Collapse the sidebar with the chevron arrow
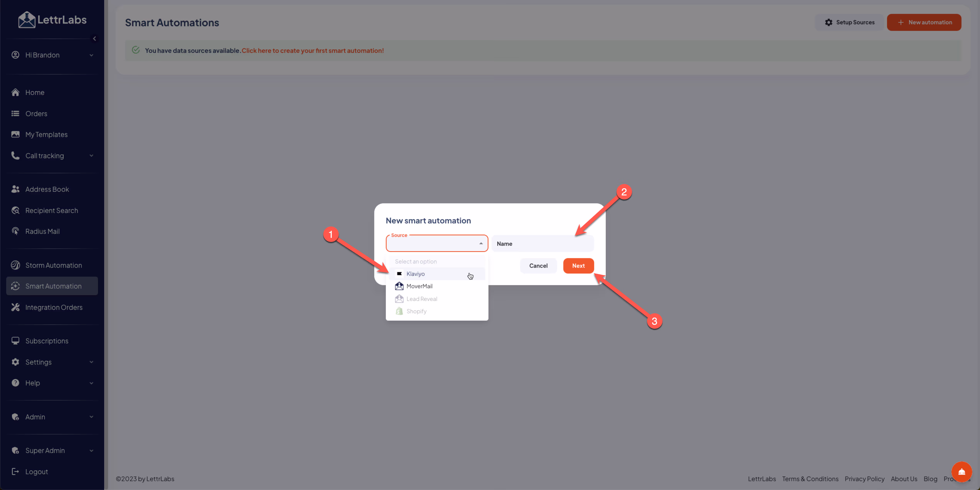Screen dimensions: 980x490 click(x=94, y=38)
